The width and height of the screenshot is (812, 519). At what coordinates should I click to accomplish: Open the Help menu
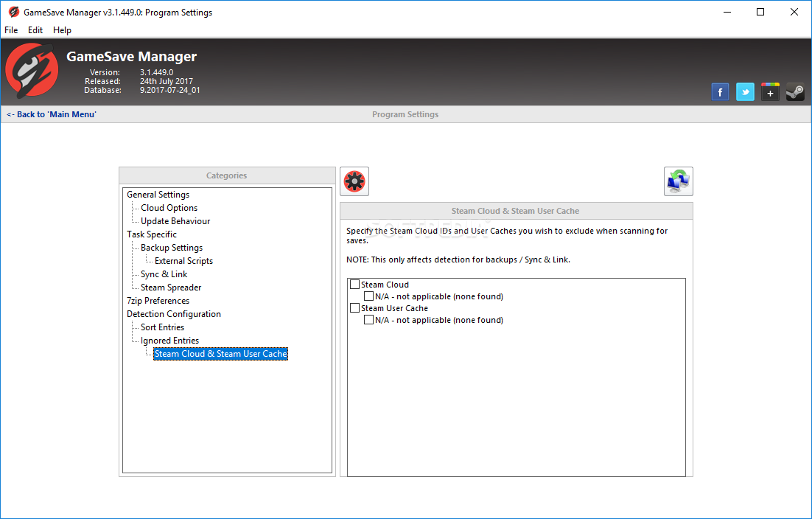tap(62, 30)
